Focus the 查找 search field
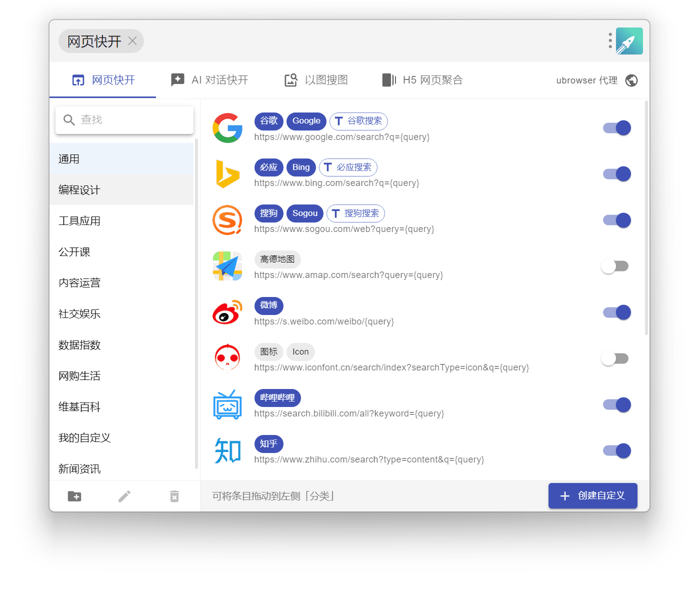Viewport: 700px width, 600px height. [124, 120]
